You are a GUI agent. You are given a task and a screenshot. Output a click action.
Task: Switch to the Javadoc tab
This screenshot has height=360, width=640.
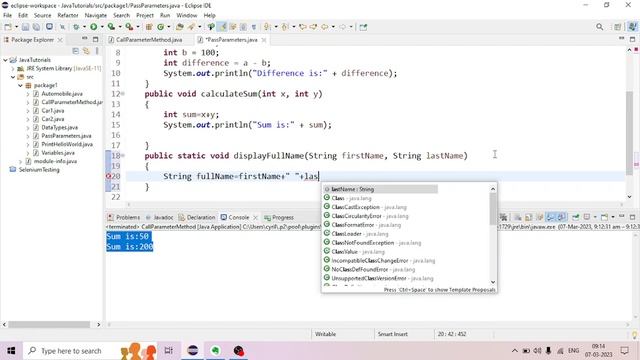(160, 217)
